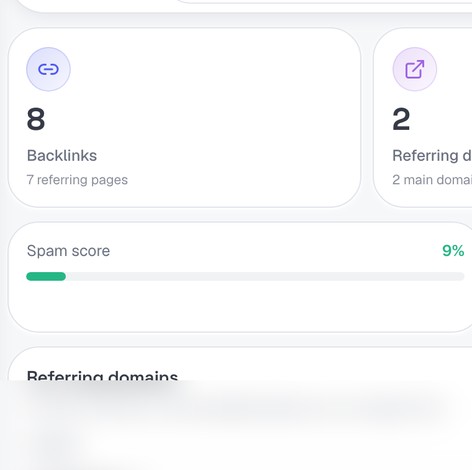The width and height of the screenshot is (472, 470).
Task: Click the pink circle behind external icon
Action: point(415,69)
